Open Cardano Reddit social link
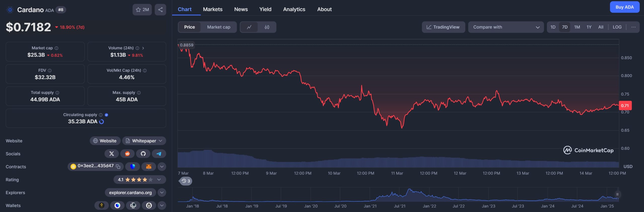The width and height of the screenshot is (644, 212). 127,154
